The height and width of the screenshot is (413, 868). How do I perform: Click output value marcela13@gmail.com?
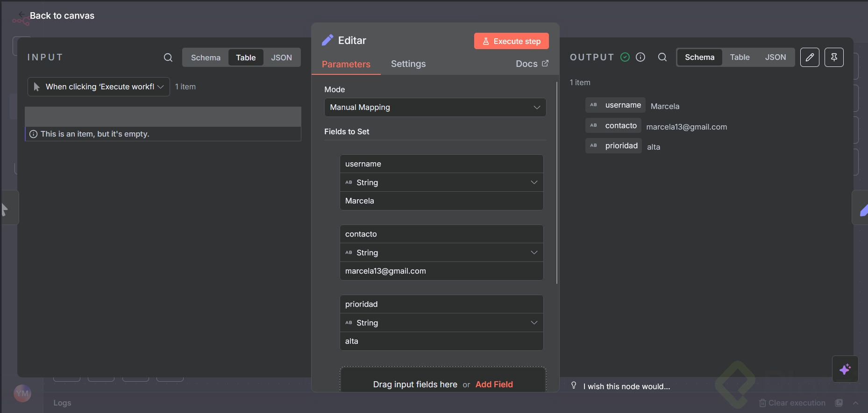686,127
